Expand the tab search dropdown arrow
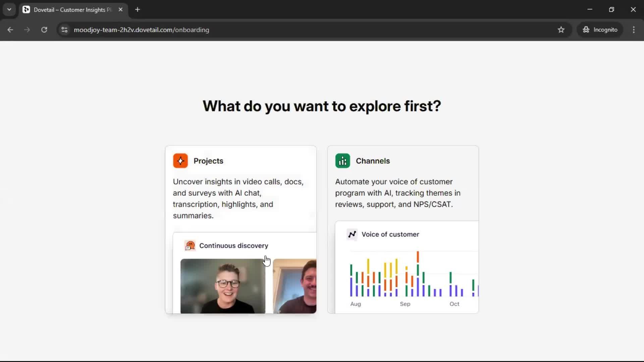 click(x=9, y=9)
